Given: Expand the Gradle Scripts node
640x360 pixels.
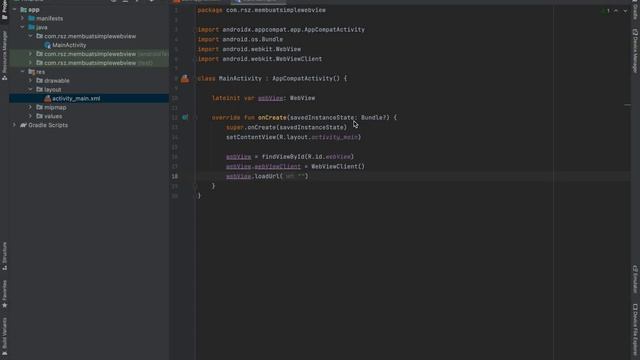Looking at the screenshot, I should (x=15, y=125).
